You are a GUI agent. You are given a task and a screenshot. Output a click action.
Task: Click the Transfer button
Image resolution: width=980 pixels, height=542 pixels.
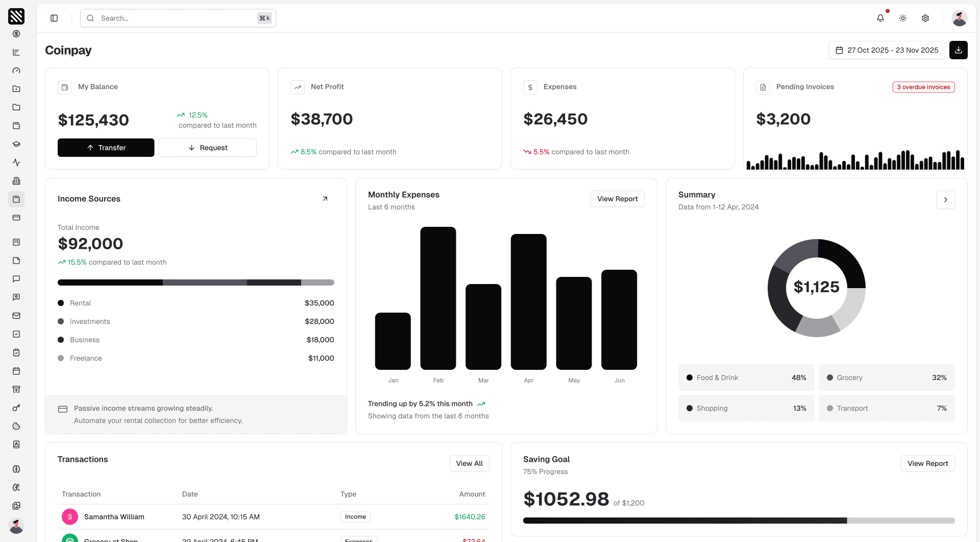tap(106, 148)
